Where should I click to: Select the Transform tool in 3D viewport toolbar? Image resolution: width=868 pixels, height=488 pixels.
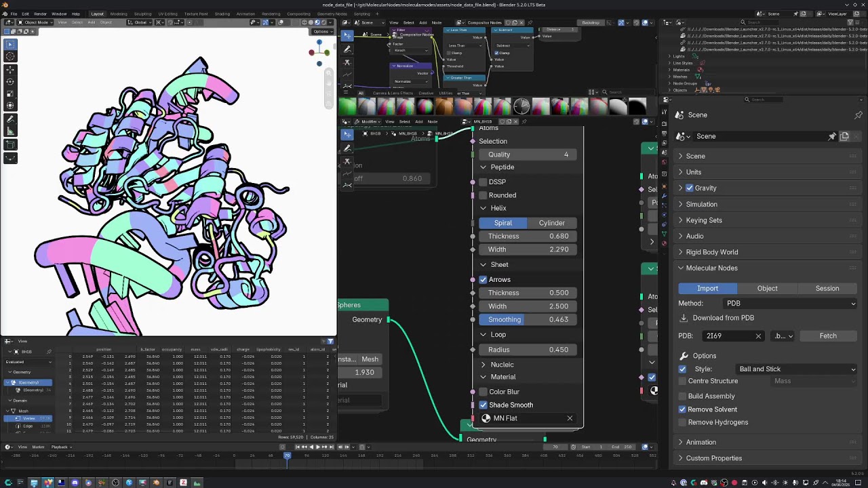(x=10, y=105)
